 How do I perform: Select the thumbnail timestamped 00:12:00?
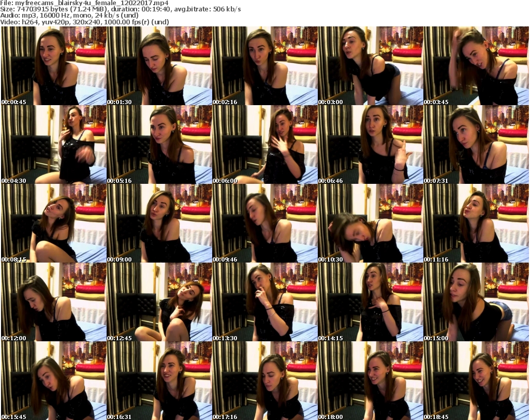53,302
